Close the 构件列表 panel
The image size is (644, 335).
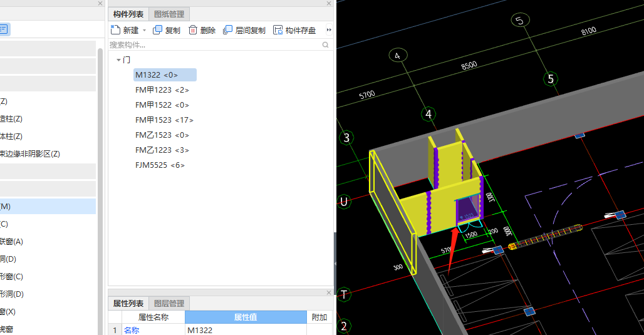coord(328,3)
